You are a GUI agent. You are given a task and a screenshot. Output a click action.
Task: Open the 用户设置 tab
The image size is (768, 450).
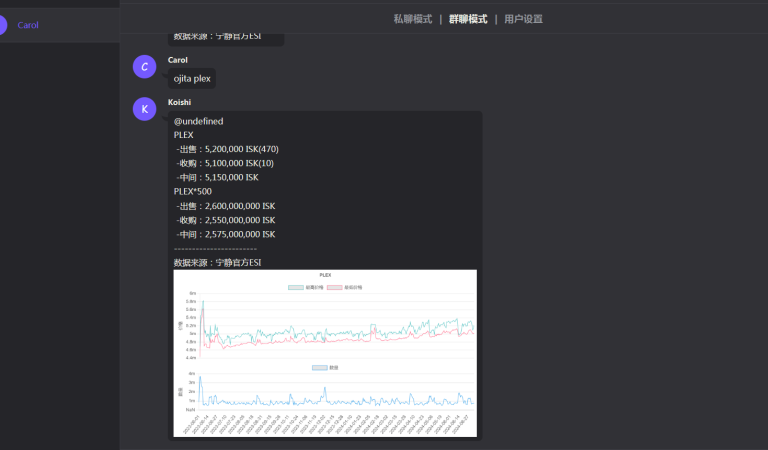pos(523,19)
